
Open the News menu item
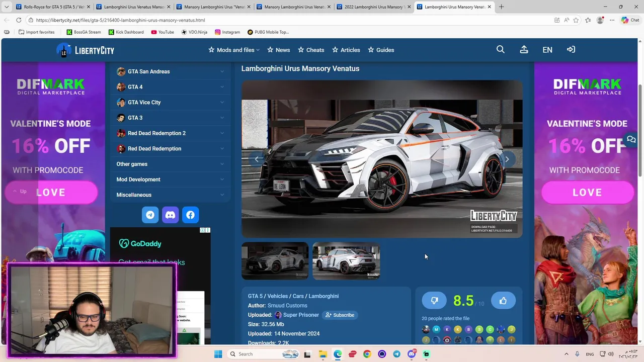tap(279, 50)
